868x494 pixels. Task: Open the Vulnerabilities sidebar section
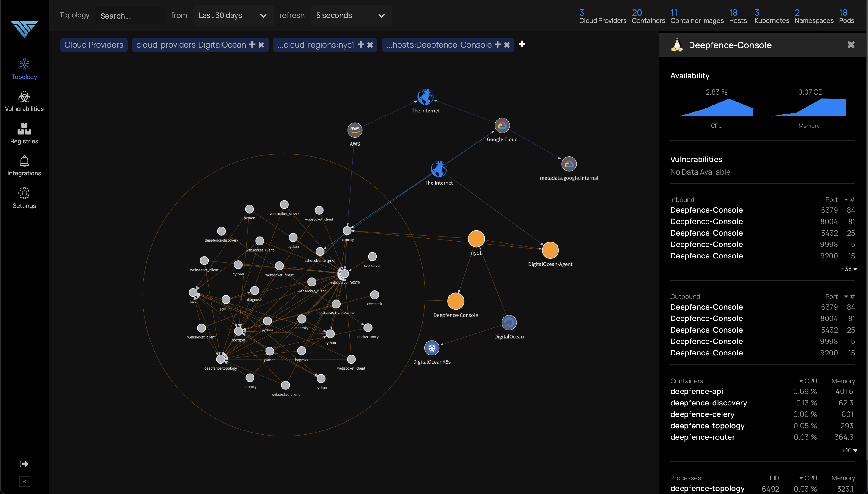24,101
